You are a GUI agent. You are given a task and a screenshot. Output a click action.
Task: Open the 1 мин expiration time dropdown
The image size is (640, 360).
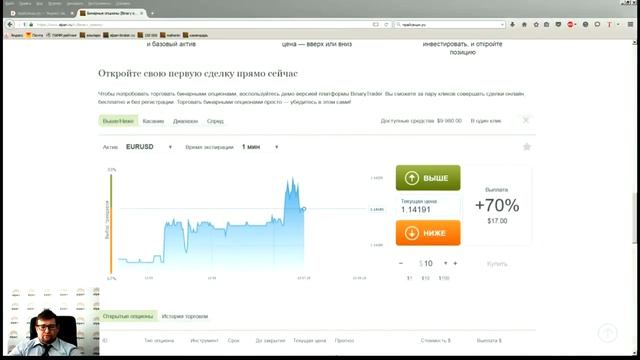click(x=260, y=147)
